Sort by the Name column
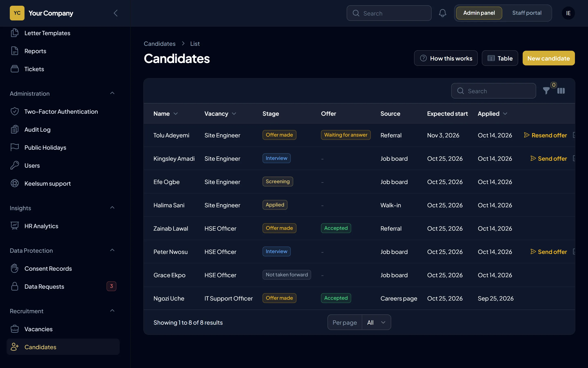The image size is (588, 368). point(165,114)
